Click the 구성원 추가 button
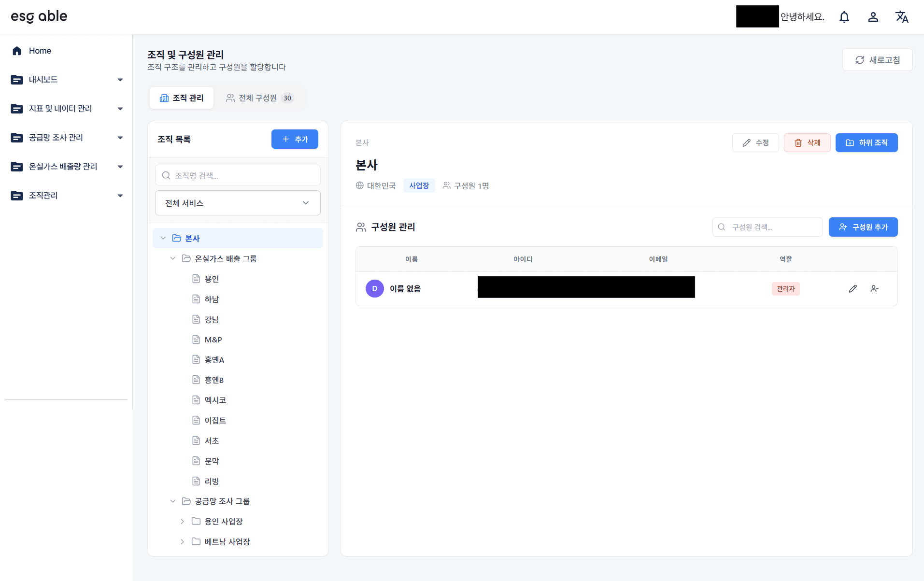The height and width of the screenshot is (581, 924). [863, 227]
